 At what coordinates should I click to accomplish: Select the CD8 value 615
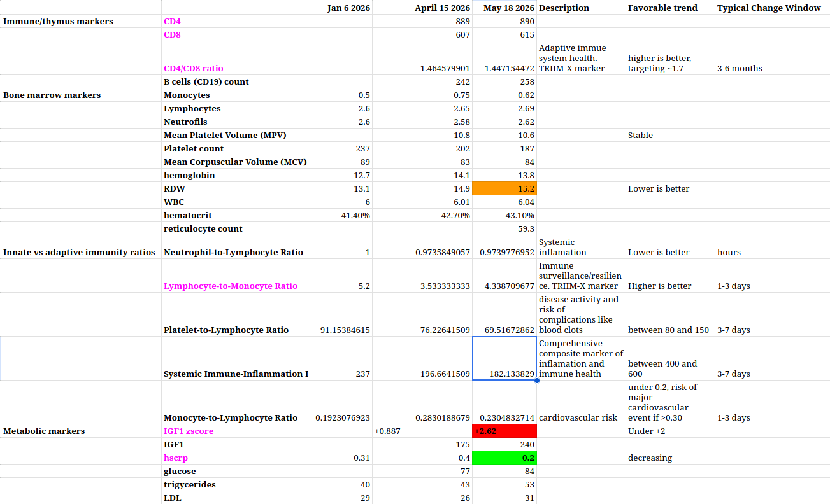pyautogui.click(x=504, y=34)
